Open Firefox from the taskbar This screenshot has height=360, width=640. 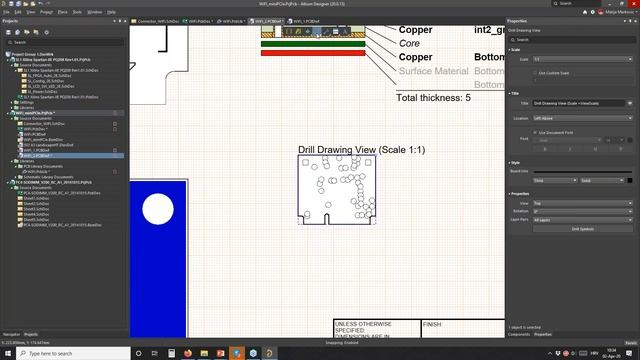[x=188, y=353]
